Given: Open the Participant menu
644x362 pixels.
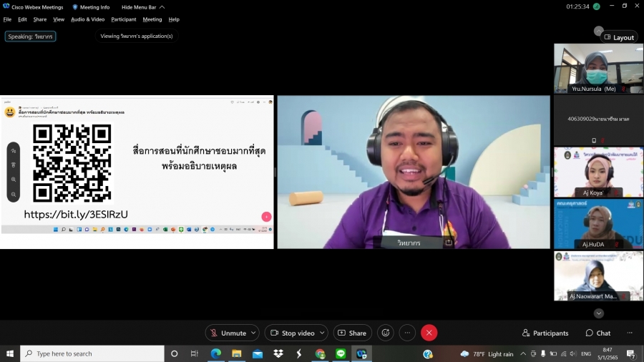Looking at the screenshot, I should (x=124, y=19).
